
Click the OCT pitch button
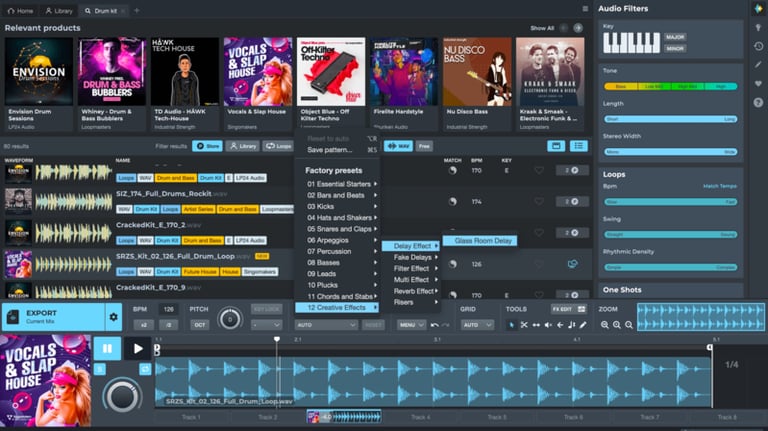tap(200, 325)
